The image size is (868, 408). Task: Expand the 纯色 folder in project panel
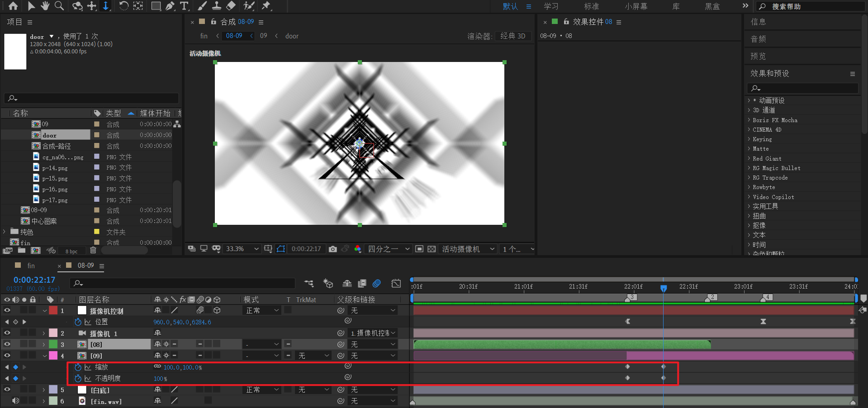(5, 232)
